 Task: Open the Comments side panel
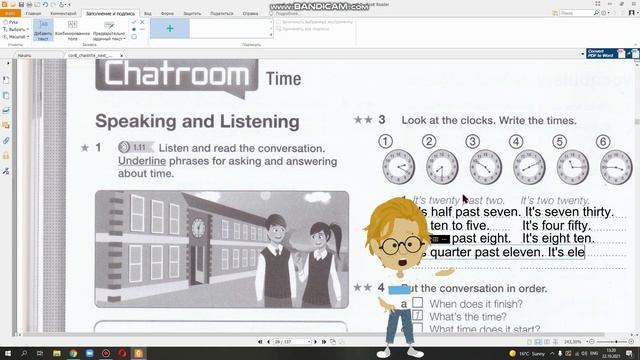(6, 125)
